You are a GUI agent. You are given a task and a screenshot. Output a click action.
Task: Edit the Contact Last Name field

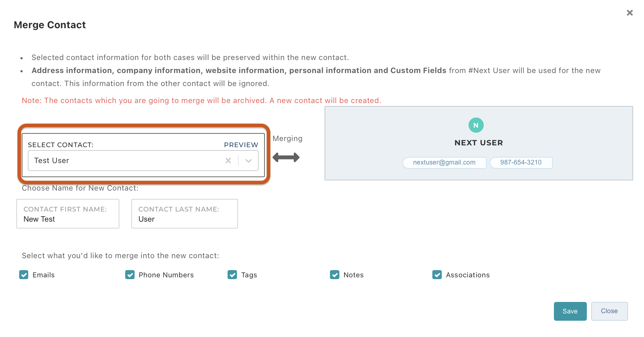tap(185, 219)
